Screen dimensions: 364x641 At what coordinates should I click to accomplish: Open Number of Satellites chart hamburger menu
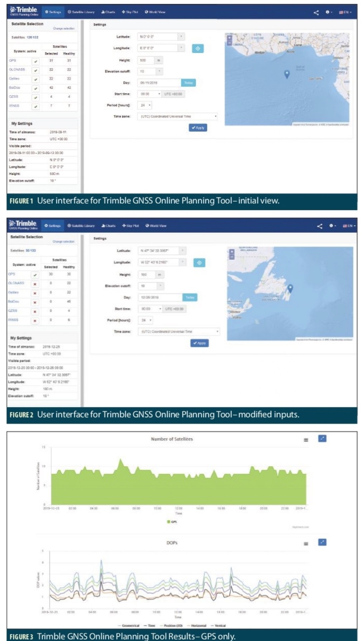[x=306, y=440]
